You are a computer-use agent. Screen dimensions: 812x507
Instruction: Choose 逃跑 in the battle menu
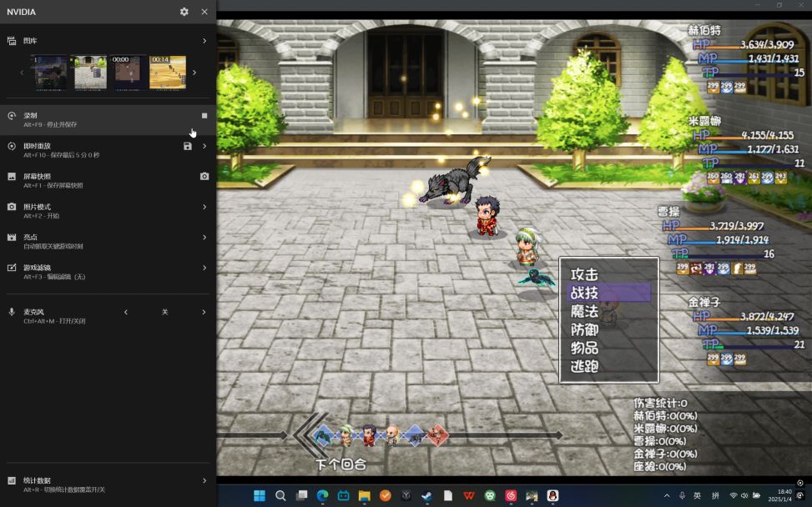pyautogui.click(x=584, y=366)
